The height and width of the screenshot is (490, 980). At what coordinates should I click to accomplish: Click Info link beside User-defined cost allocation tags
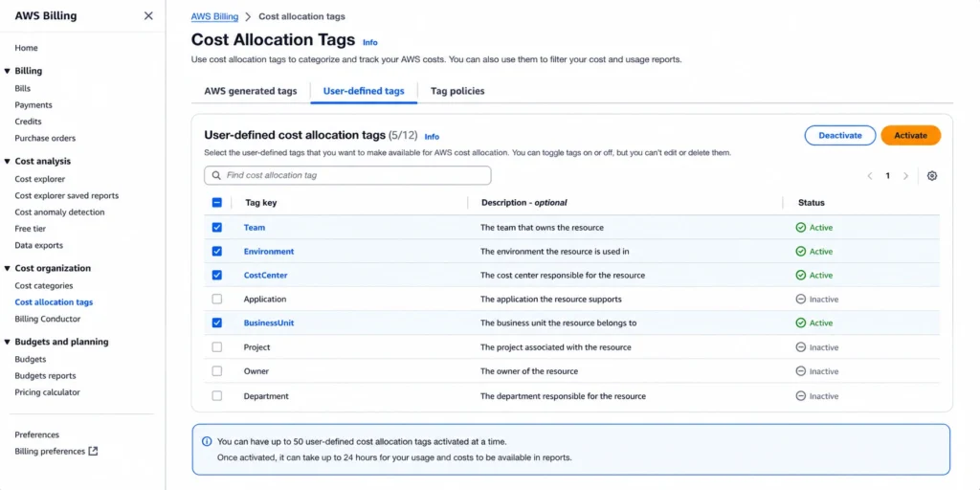pos(432,136)
